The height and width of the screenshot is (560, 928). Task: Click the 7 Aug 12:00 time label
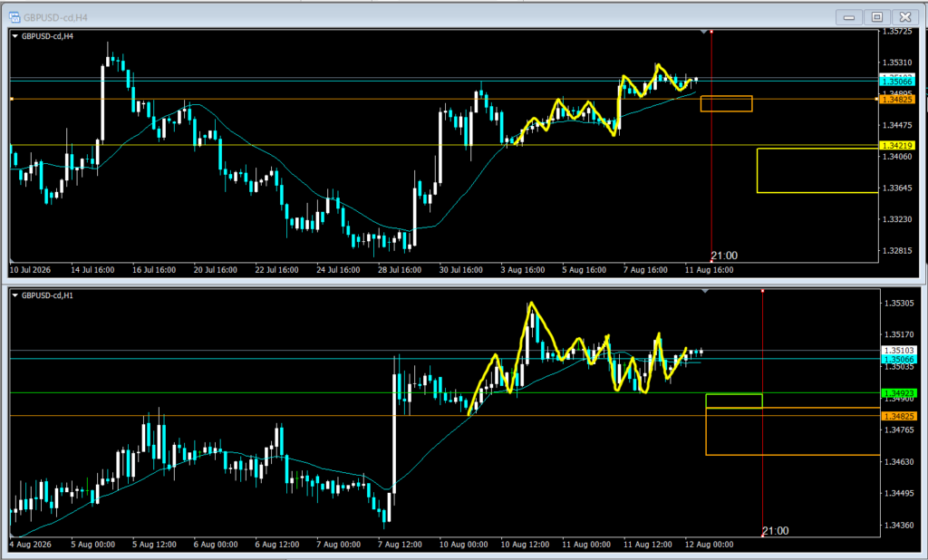point(400,545)
